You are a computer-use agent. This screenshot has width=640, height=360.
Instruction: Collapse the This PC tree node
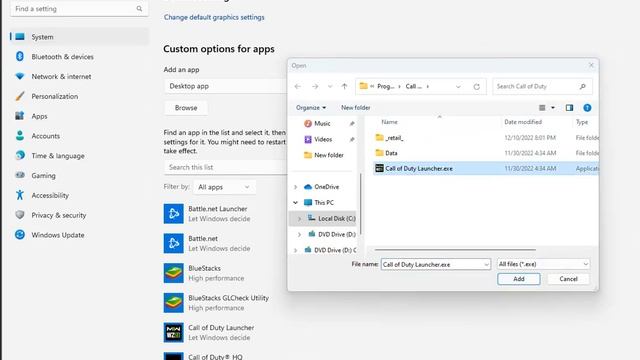click(x=296, y=202)
